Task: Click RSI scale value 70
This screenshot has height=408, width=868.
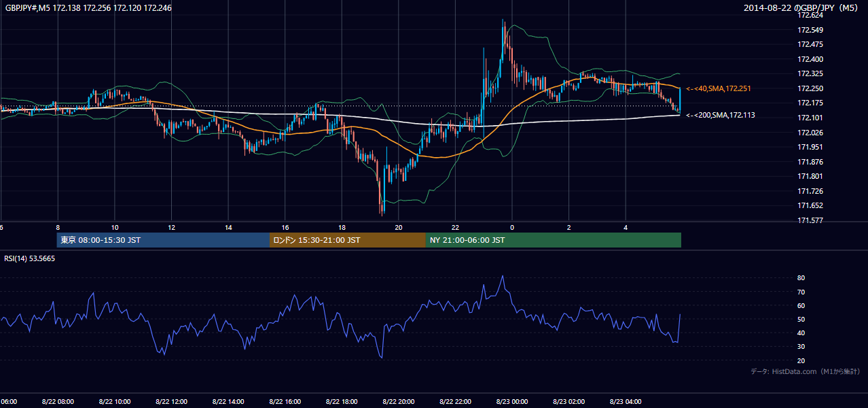Action: coord(801,292)
